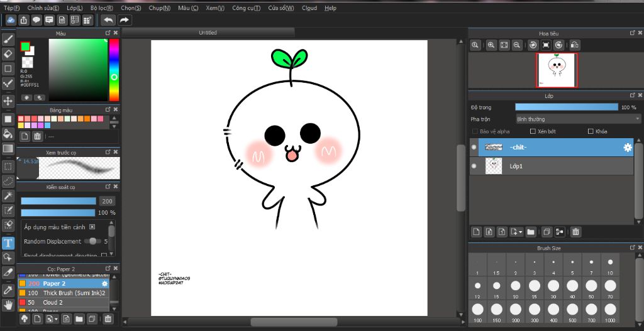Viewport: 644px width, 331px height.
Task: Open the Tệp(F) menu
Action: tap(11, 8)
